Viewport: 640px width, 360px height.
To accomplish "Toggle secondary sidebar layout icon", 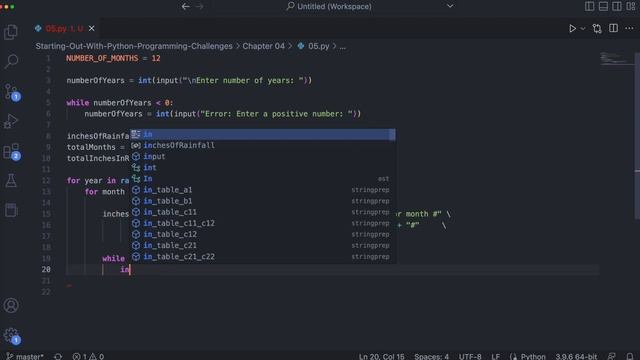I will [617, 6].
